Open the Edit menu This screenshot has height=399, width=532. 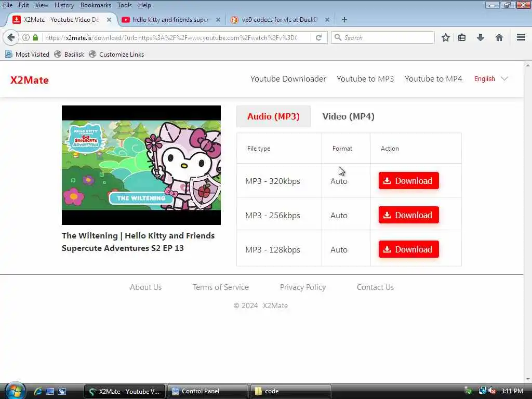pyautogui.click(x=23, y=5)
